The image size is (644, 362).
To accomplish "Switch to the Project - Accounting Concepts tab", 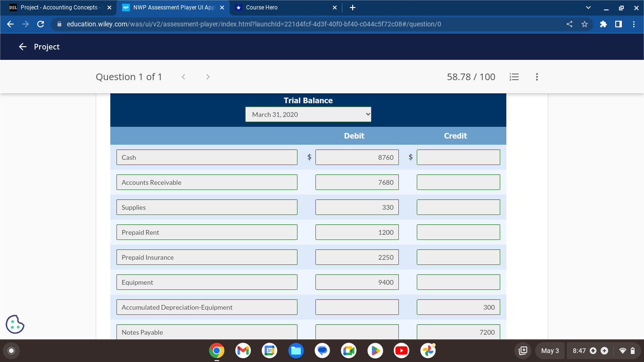I will pos(59,8).
